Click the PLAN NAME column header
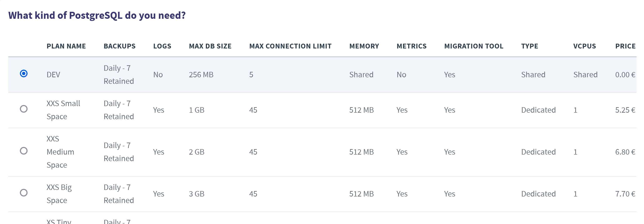This screenshot has width=644, height=224. pyautogui.click(x=66, y=46)
